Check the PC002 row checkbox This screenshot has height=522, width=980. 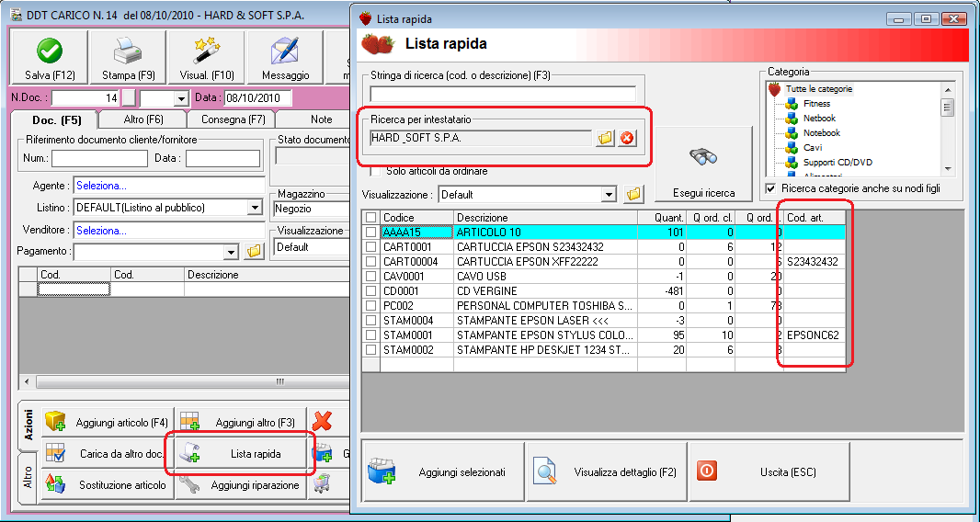371,306
